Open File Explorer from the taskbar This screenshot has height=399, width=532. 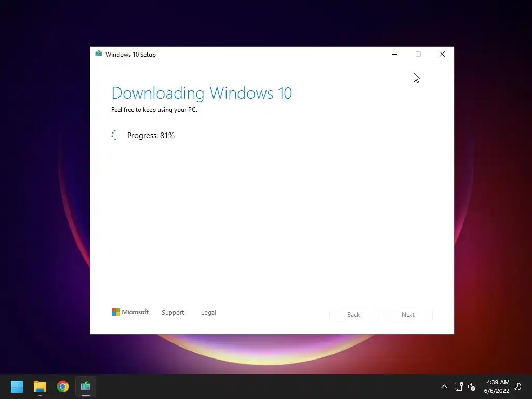pyautogui.click(x=39, y=386)
